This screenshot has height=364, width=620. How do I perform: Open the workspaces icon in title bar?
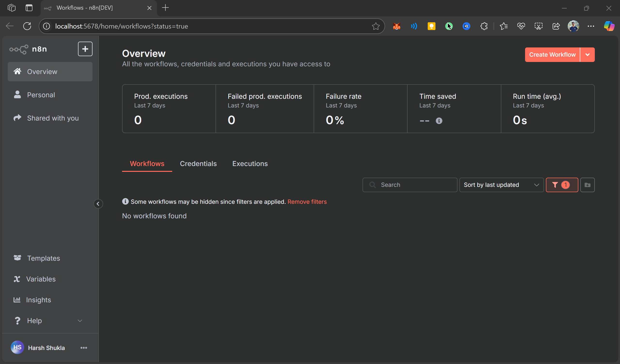tap(12, 8)
